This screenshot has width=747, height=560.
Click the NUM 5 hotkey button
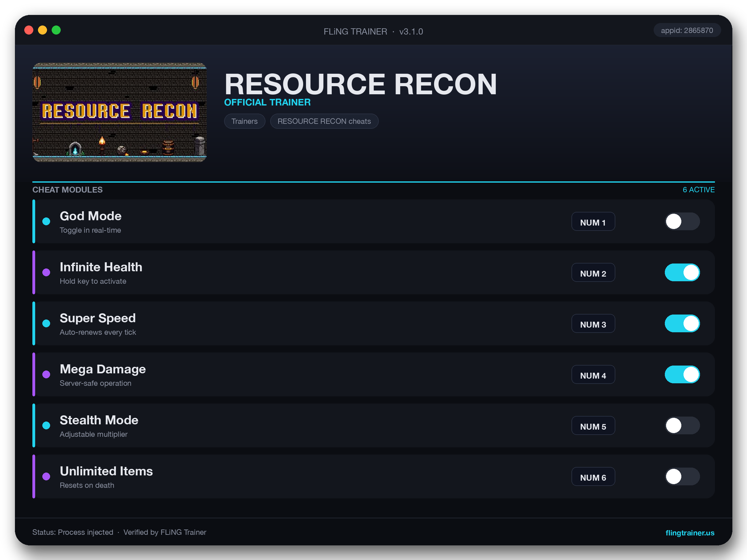pos(593,425)
